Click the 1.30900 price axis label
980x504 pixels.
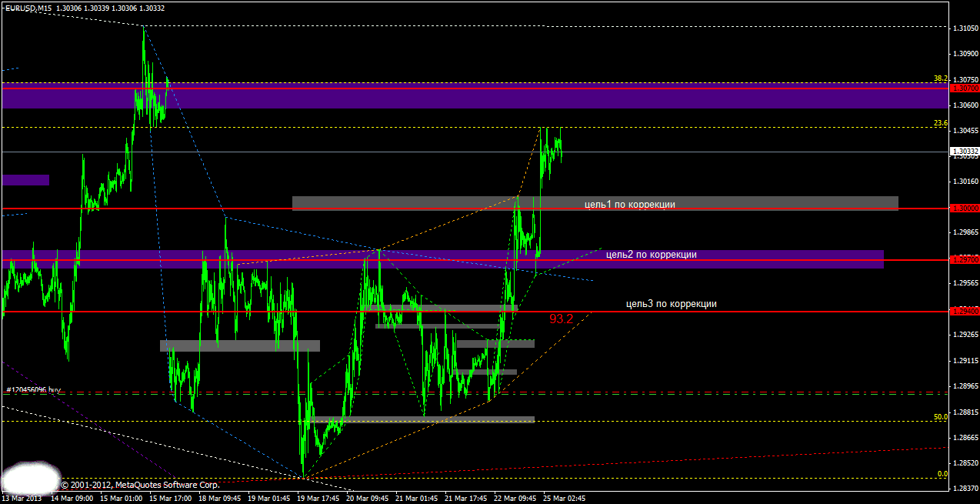[965, 54]
